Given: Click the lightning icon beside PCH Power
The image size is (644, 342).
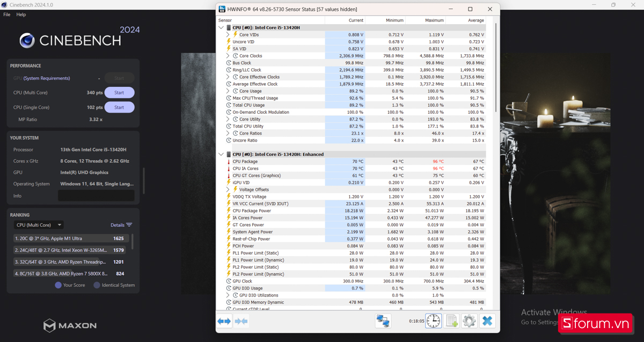Looking at the screenshot, I should (x=229, y=246).
